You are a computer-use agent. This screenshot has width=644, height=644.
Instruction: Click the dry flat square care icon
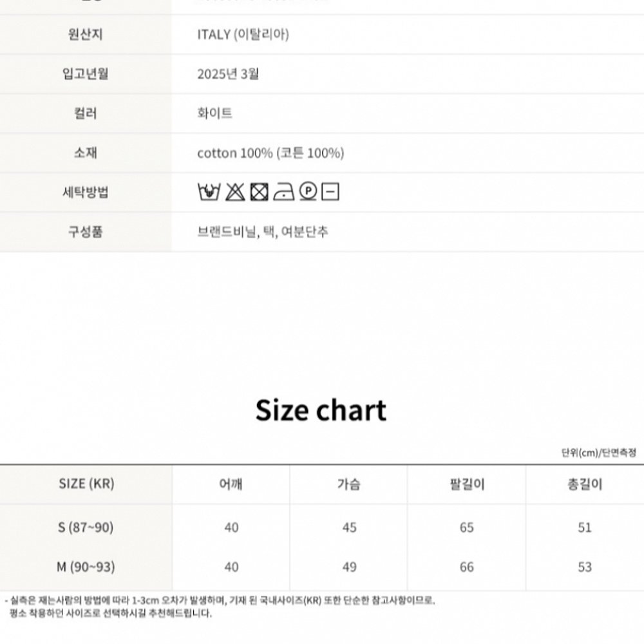tap(330, 192)
